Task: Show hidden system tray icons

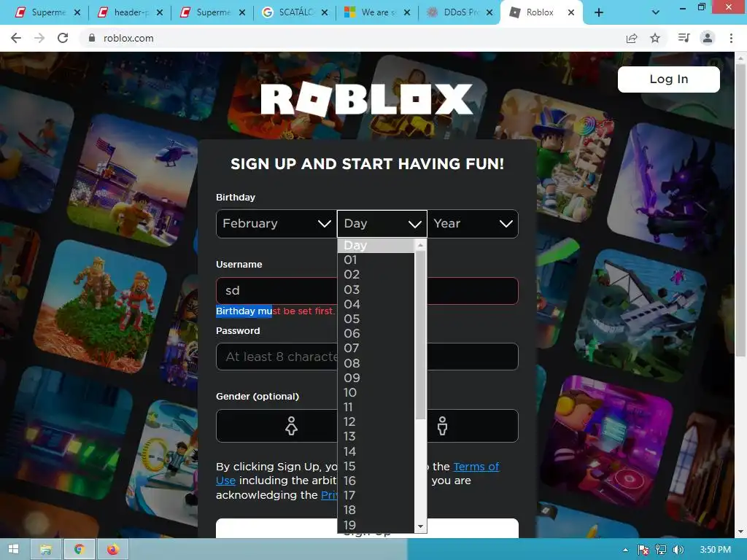Action: click(x=625, y=550)
